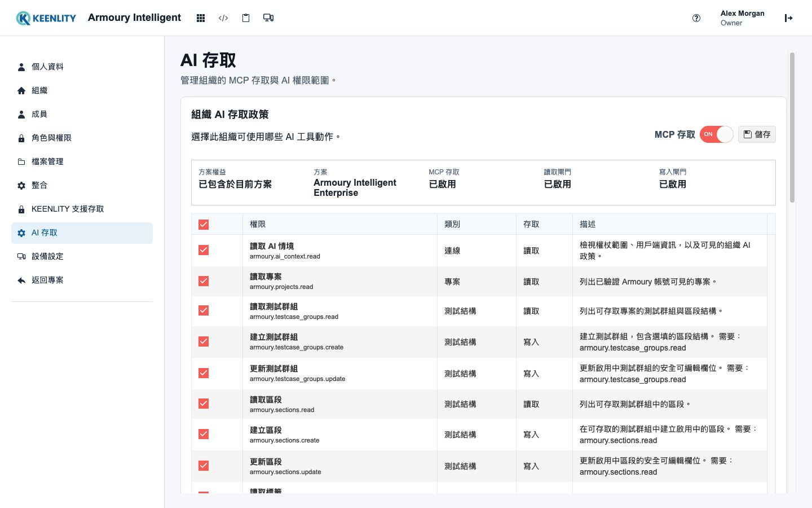Viewport: 812px width, 508px height.
Task: Click armoury.sections.update permission key
Action: (285, 472)
